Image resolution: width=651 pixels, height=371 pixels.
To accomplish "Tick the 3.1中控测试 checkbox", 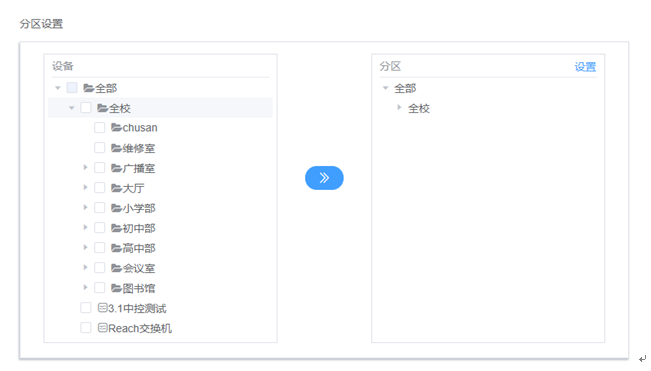I will 86,308.
